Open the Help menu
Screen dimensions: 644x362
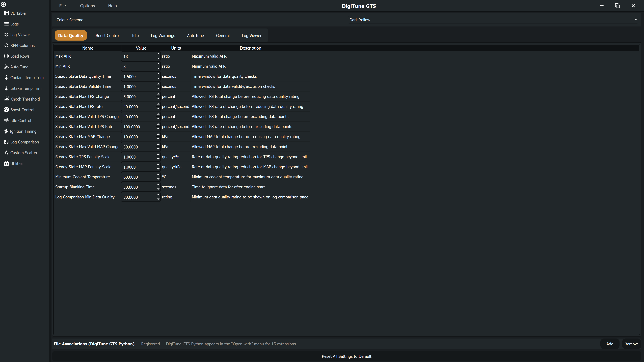[x=113, y=6]
